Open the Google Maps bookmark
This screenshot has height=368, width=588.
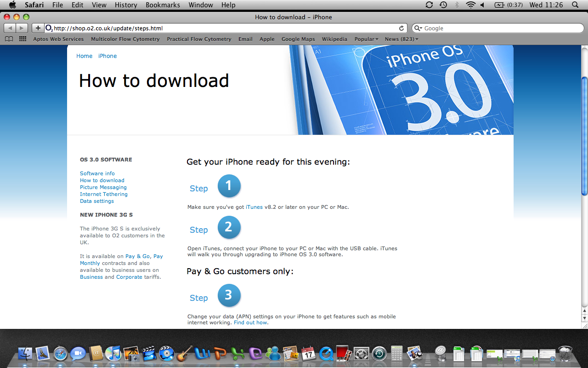click(x=298, y=39)
